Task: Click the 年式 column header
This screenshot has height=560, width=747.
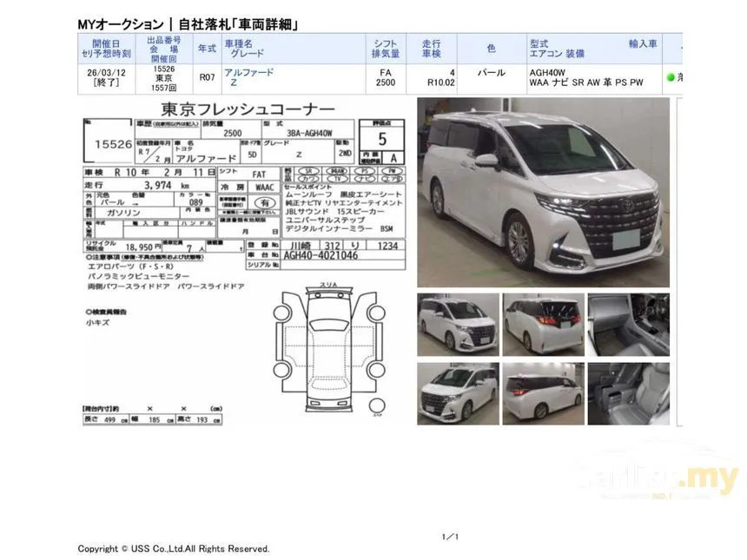Action: coord(208,49)
